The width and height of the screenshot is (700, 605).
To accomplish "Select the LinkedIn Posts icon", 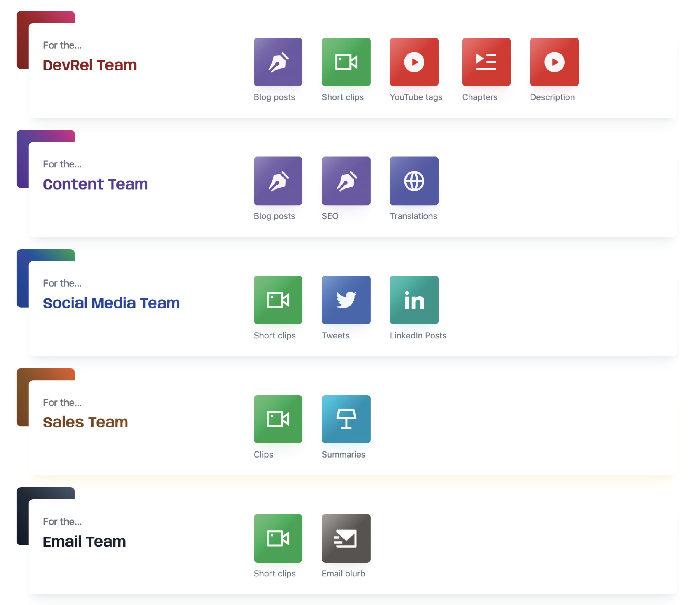I will 414,300.
